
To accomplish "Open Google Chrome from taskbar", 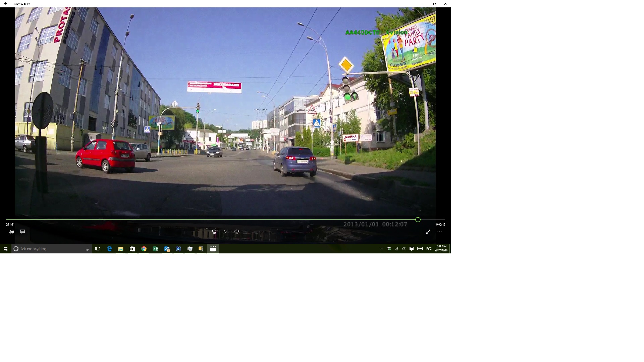I will (144, 249).
